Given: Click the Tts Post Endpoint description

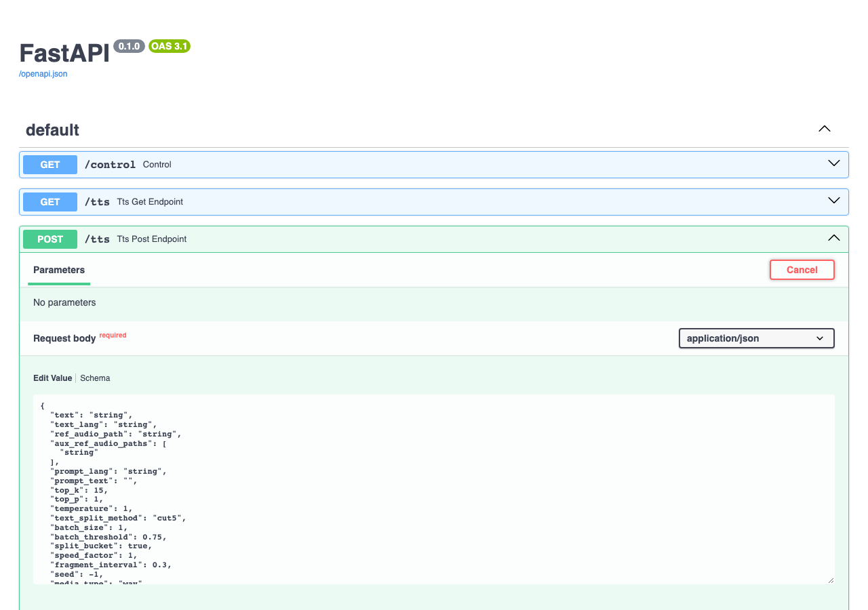Looking at the screenshot, I should [x=152, y=239].
